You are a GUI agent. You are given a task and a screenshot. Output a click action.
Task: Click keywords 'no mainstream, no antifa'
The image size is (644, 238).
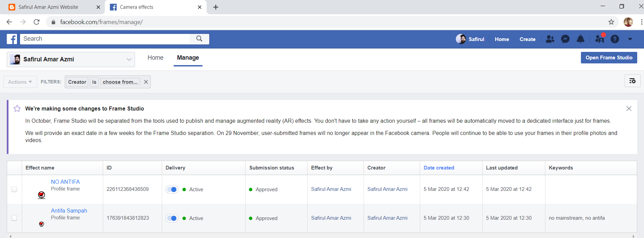click(x=577, y=218)
